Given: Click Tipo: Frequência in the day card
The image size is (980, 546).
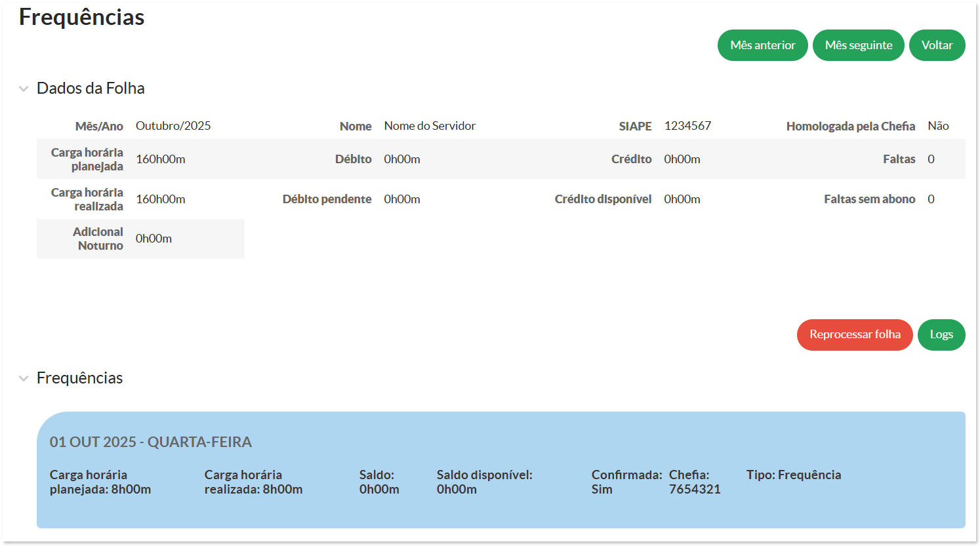Looking at the screenshot, I should [x=793, y=475].
